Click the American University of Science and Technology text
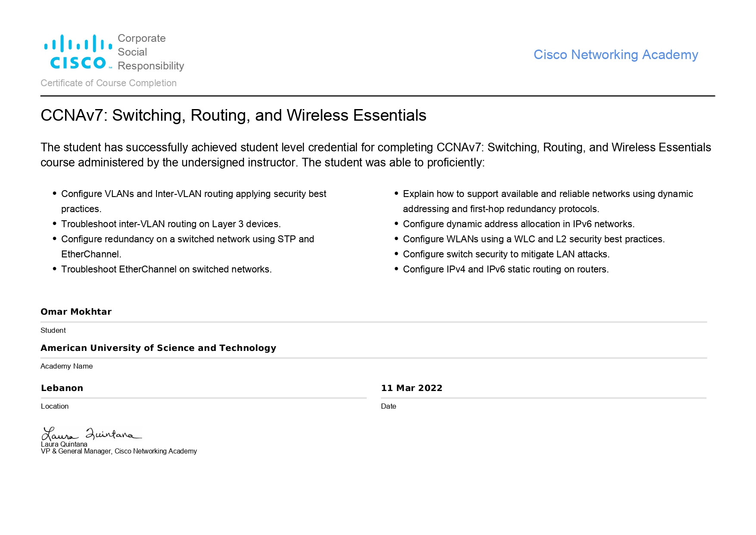Screen dimensions: 756x535 point(158,348)
